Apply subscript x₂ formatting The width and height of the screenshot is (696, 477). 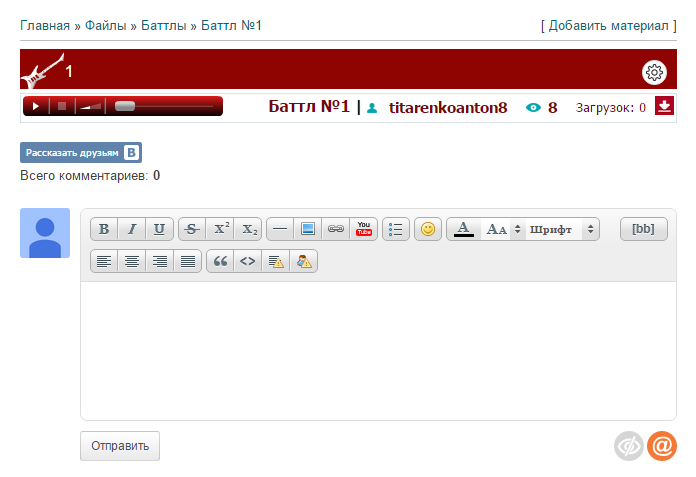pos(248,229)
